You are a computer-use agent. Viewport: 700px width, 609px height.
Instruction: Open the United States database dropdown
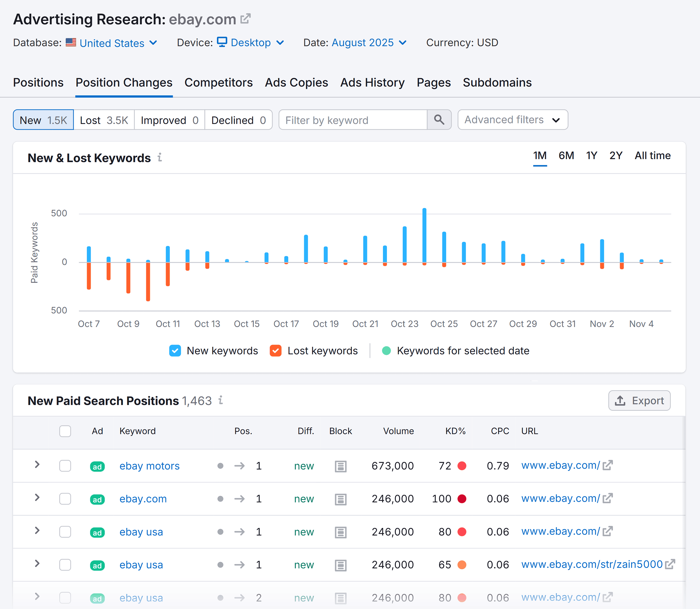(x=112, y=43)
